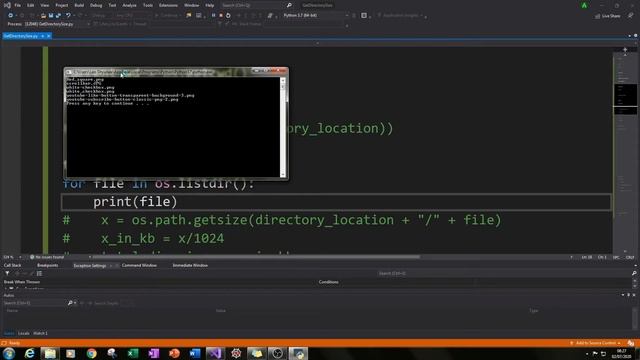Click the commented os.path.getsize line
The height and width of the screenshot is (360, 640).
click(282, 220)
